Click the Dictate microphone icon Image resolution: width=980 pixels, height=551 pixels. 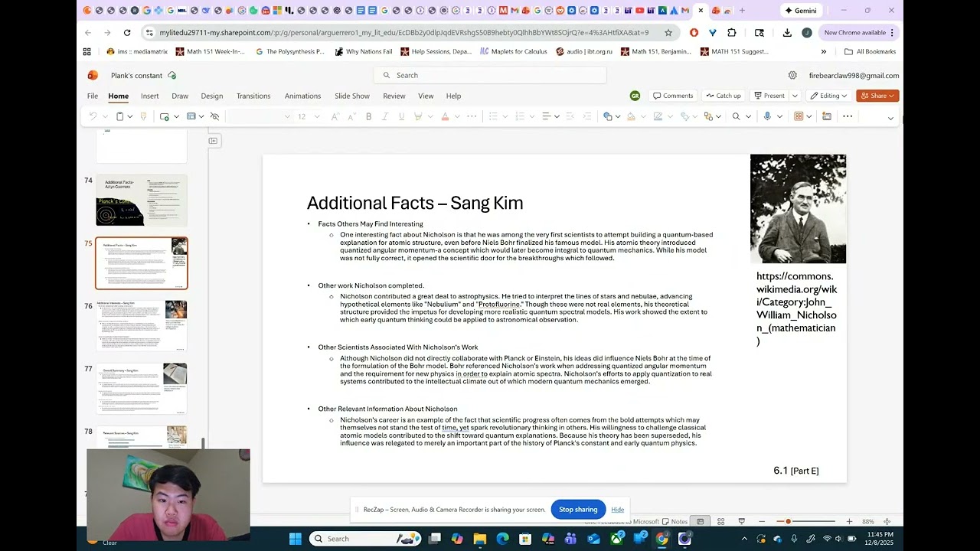click(767, 116)
